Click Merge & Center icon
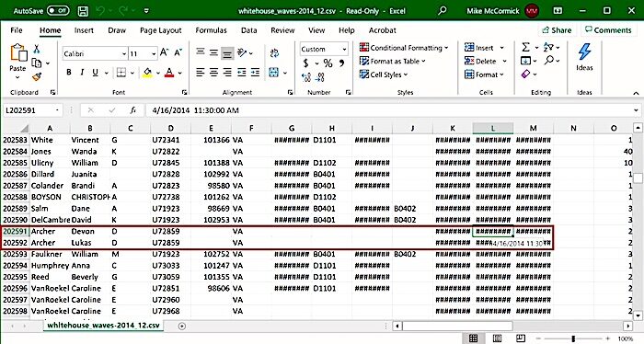Viewport: 644px width, 344px height. (x=274, y=73)
